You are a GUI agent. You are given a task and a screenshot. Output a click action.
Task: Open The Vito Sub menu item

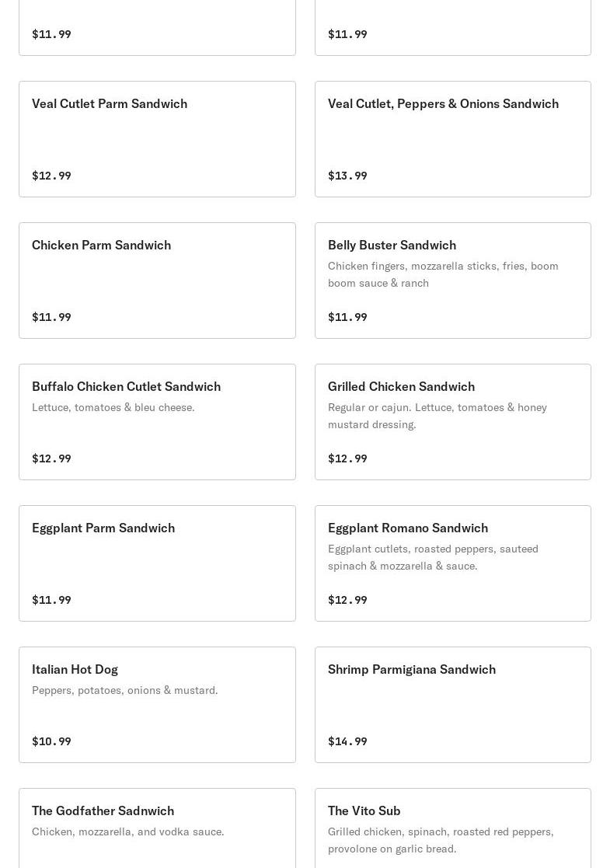coord(364,811)
